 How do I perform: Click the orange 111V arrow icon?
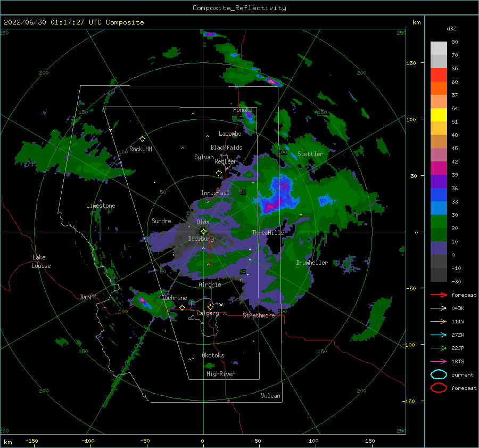(439, 321)
